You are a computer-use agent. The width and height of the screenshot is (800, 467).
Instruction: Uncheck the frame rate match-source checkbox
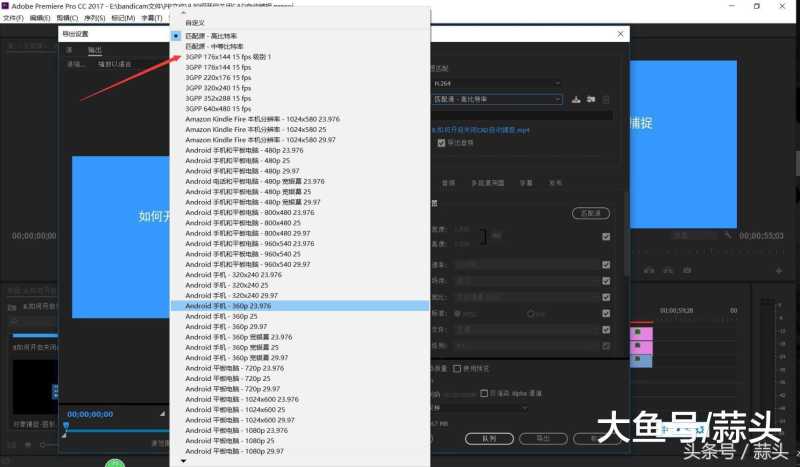(x=606, y=264)
